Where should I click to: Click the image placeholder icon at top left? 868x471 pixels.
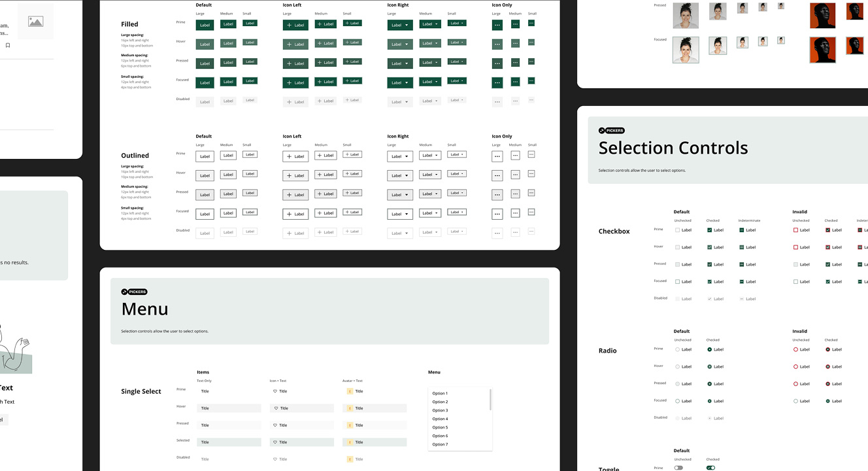click(x=35, y=22)
